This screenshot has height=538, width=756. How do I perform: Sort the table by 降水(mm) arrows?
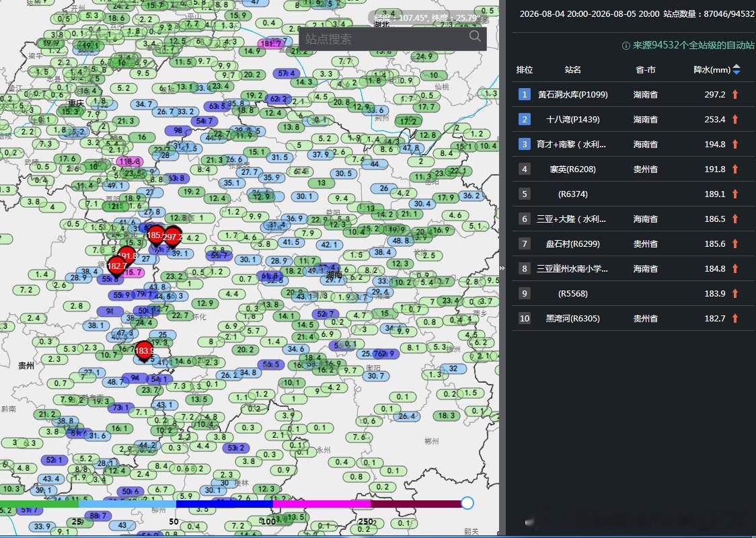[x=736, y=70]
